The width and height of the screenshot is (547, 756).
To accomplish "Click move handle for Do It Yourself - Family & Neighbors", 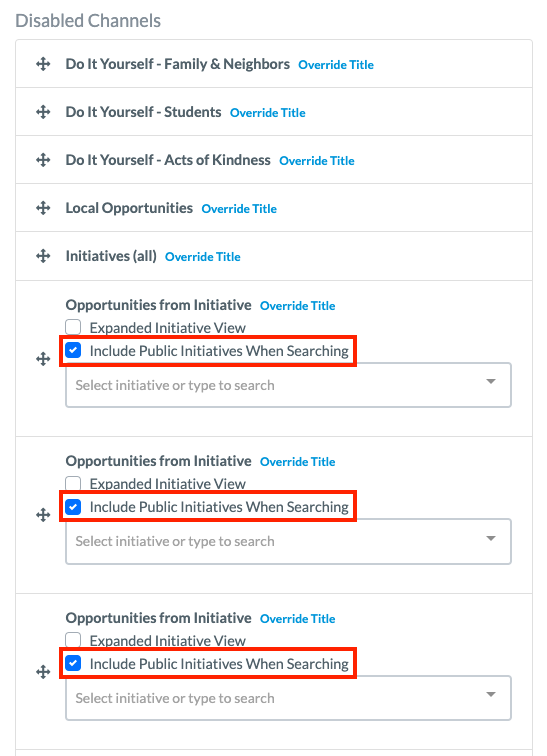I will point(43,64).
